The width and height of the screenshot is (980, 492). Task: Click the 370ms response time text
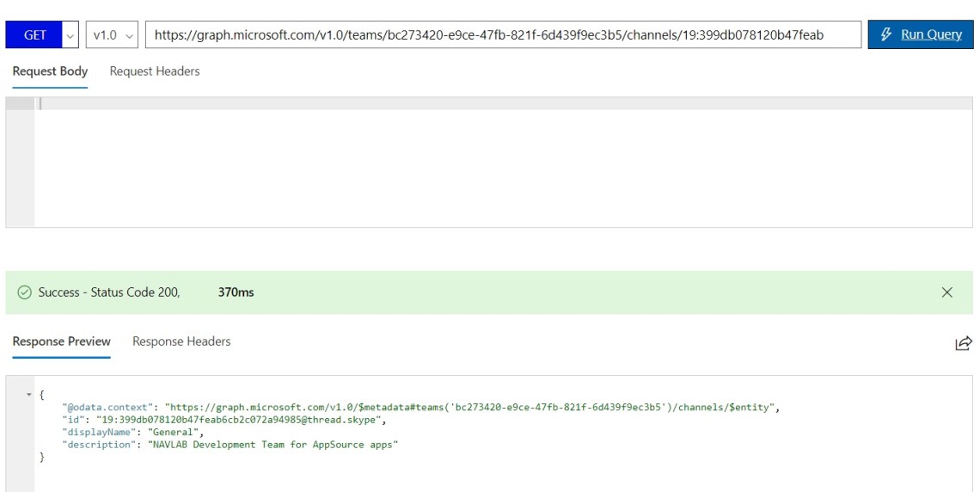236,292
